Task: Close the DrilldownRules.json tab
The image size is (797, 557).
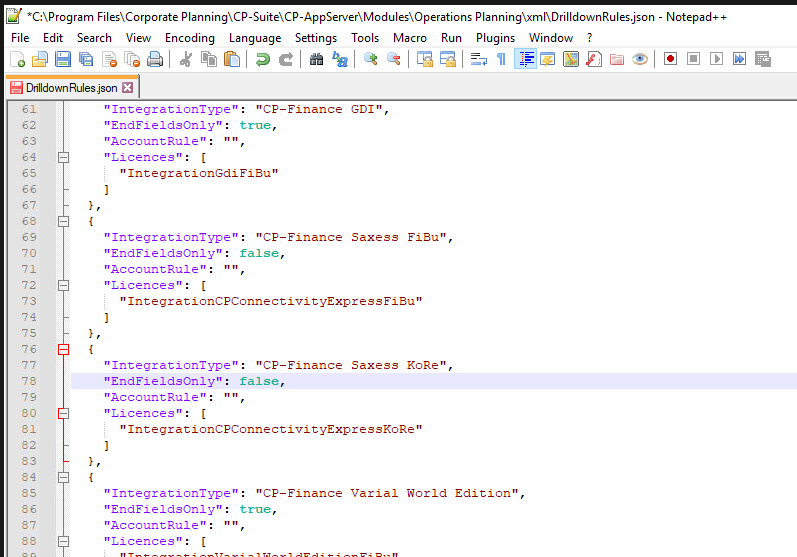Action: click(x=127, y=88)
